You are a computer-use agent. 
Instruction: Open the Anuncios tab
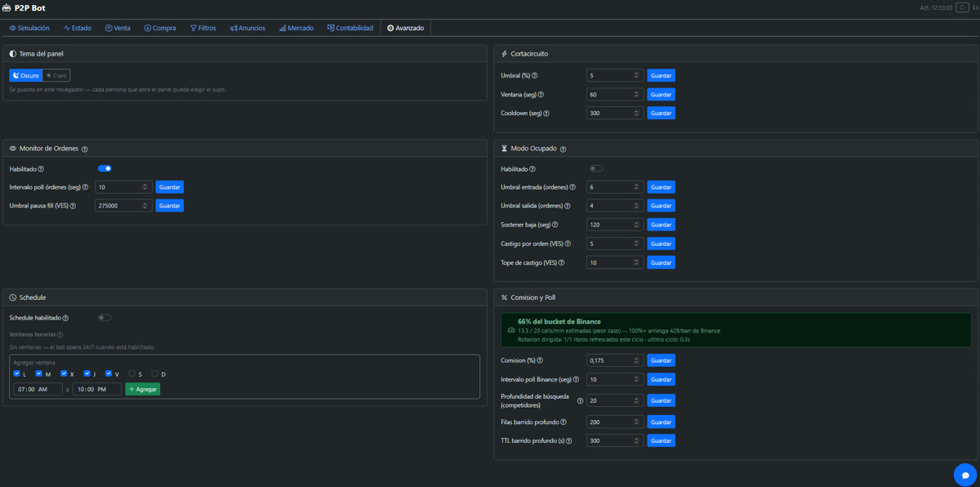(247, 28)
